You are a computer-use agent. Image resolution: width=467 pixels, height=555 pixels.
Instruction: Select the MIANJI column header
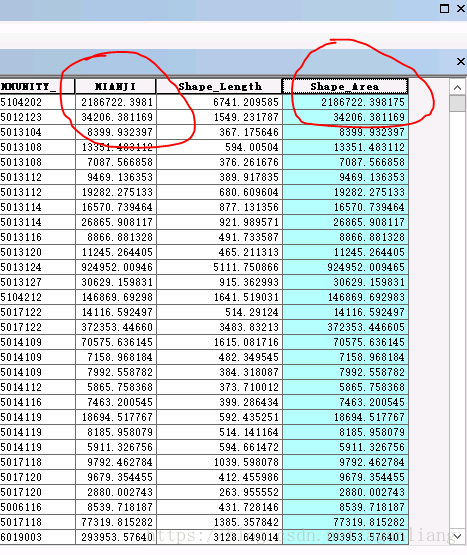[115, 86]
